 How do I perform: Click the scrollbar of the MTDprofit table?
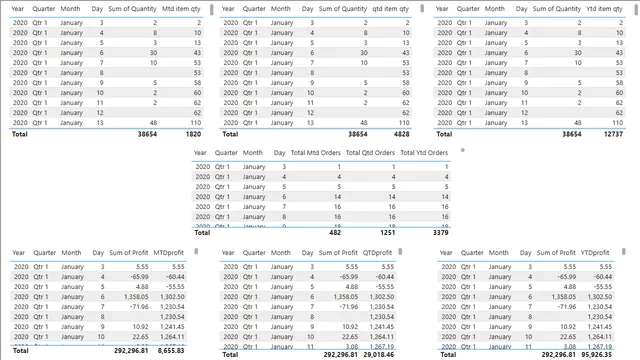(x=196, y=251)
